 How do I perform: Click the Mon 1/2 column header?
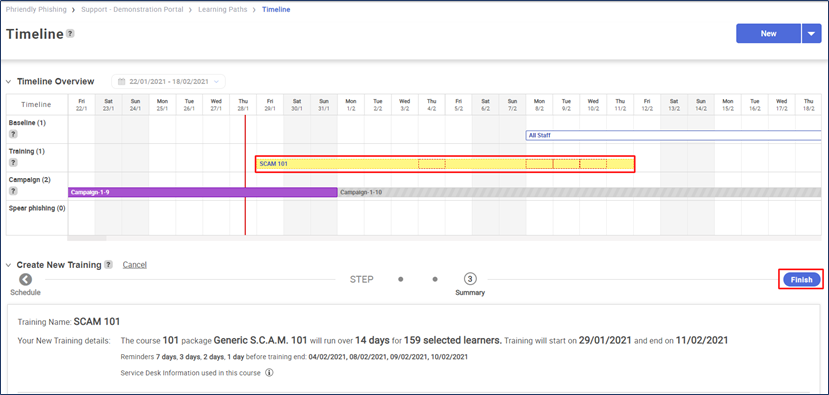point(351,104)
